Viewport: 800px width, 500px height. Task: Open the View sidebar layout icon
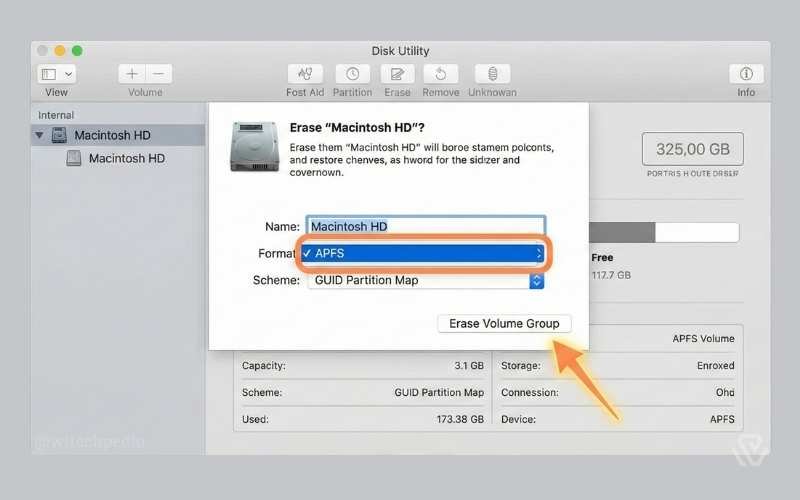tap(49, 74)
